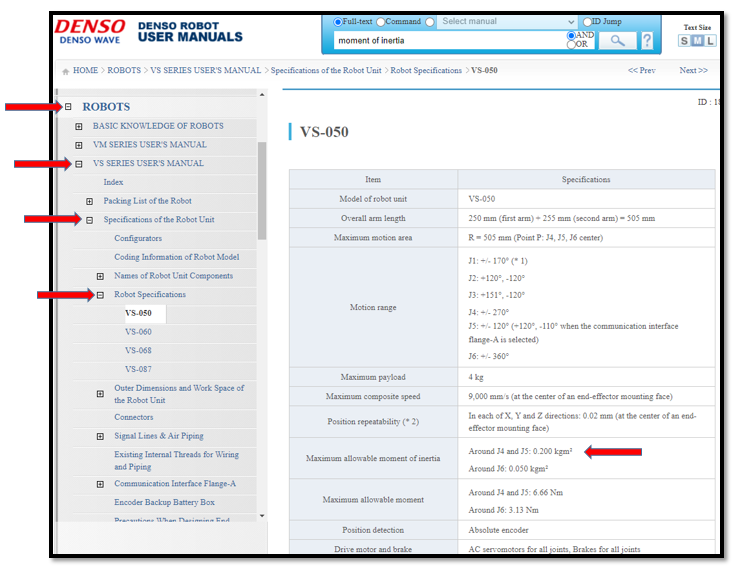Expand VM Series User's Manual node

coord(79,145)
